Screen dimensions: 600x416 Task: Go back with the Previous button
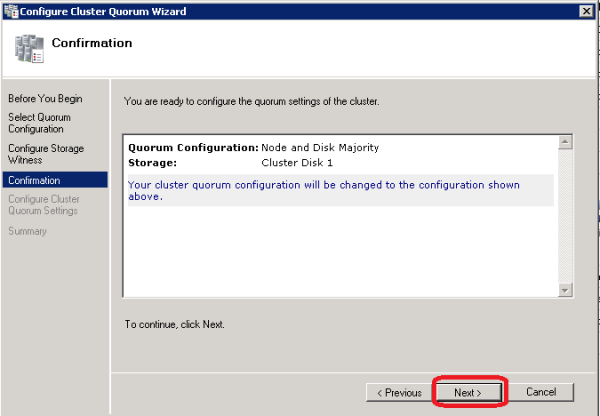399,392
